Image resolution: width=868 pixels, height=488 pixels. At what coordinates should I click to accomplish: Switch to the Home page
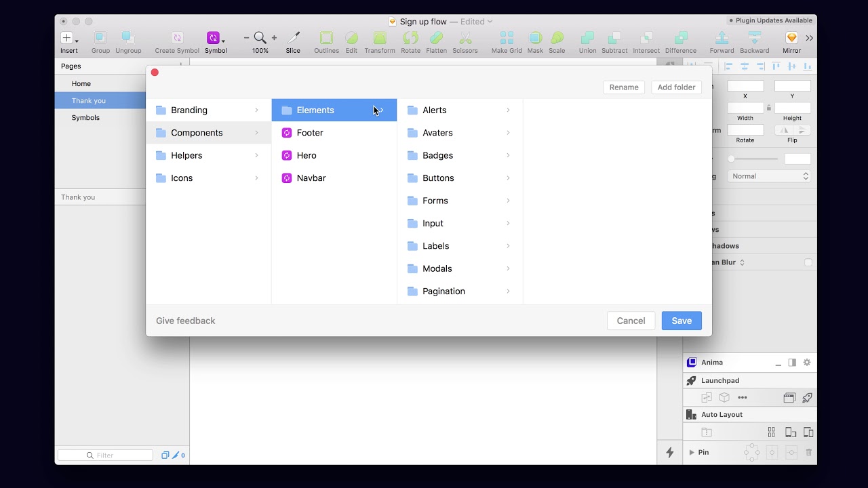click(81, 83)
